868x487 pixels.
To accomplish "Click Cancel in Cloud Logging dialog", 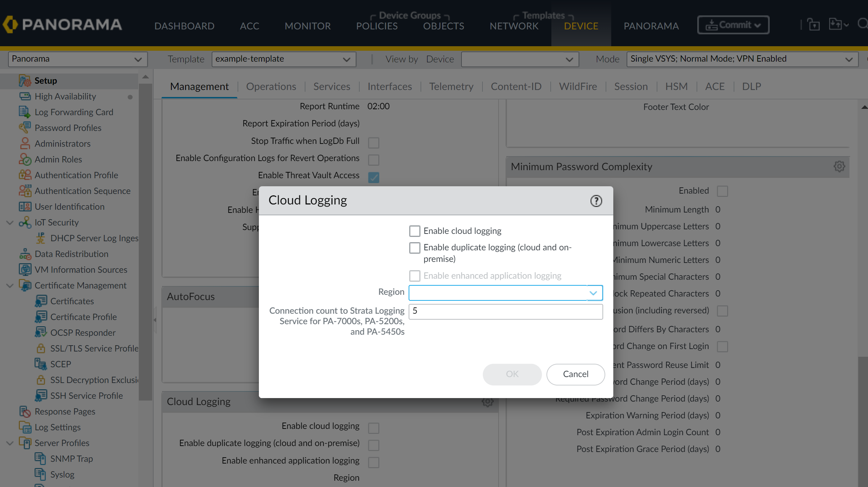I will (576, 374).
